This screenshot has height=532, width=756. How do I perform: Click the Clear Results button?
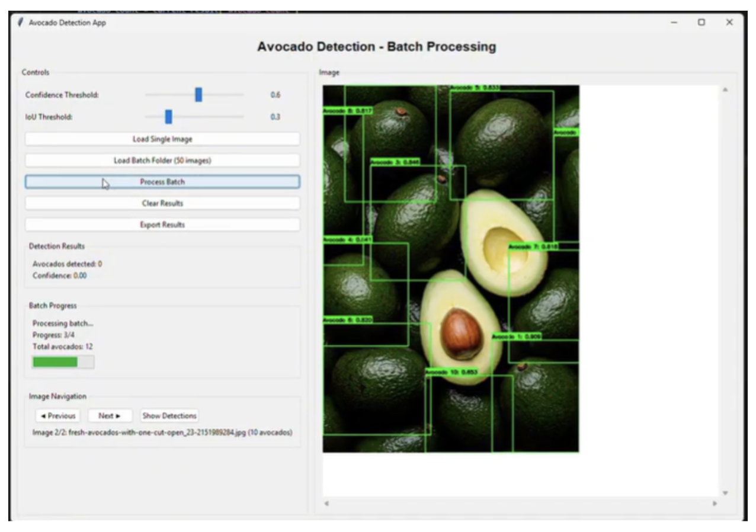tap(162, 203)
